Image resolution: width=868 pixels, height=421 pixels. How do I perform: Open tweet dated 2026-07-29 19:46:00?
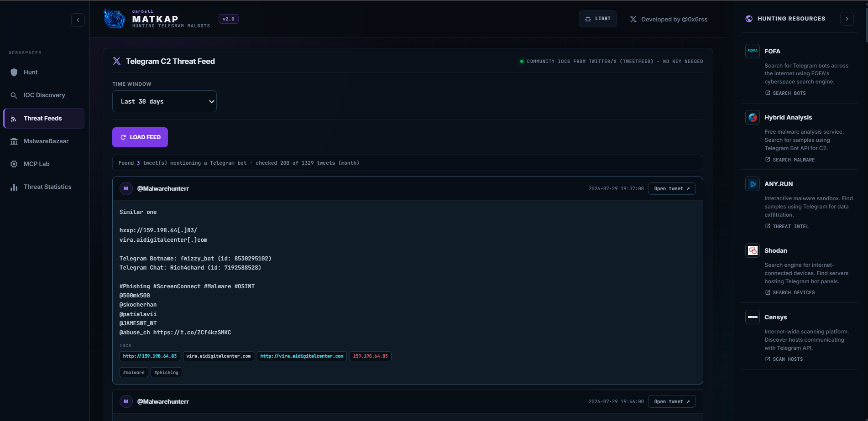(x=672, y=402)
